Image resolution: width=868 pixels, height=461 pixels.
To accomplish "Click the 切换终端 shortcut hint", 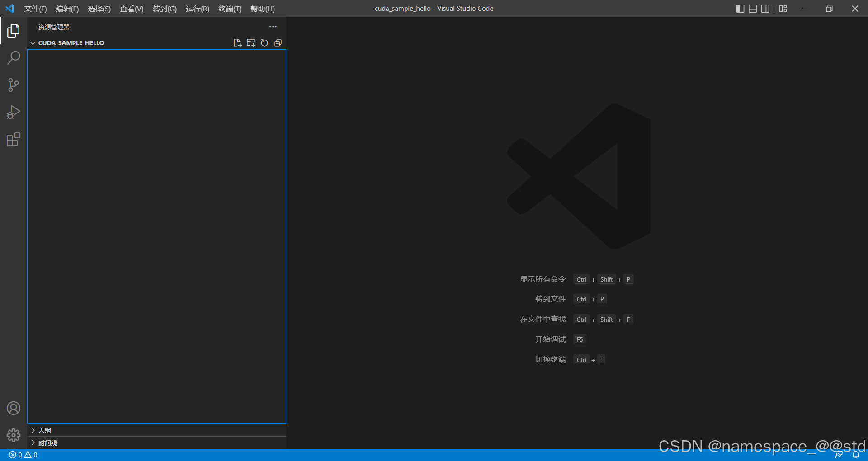I will click(x=550, y=360).
